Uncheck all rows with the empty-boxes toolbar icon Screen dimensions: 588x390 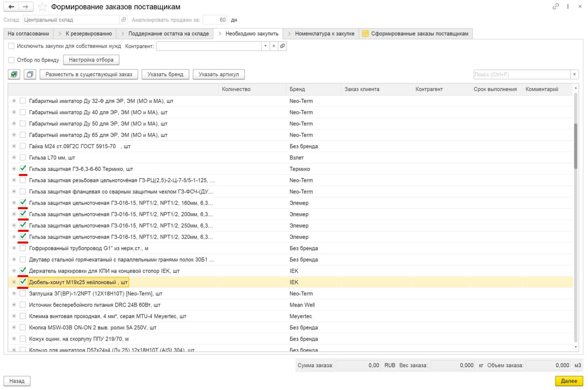click(30, 74)
